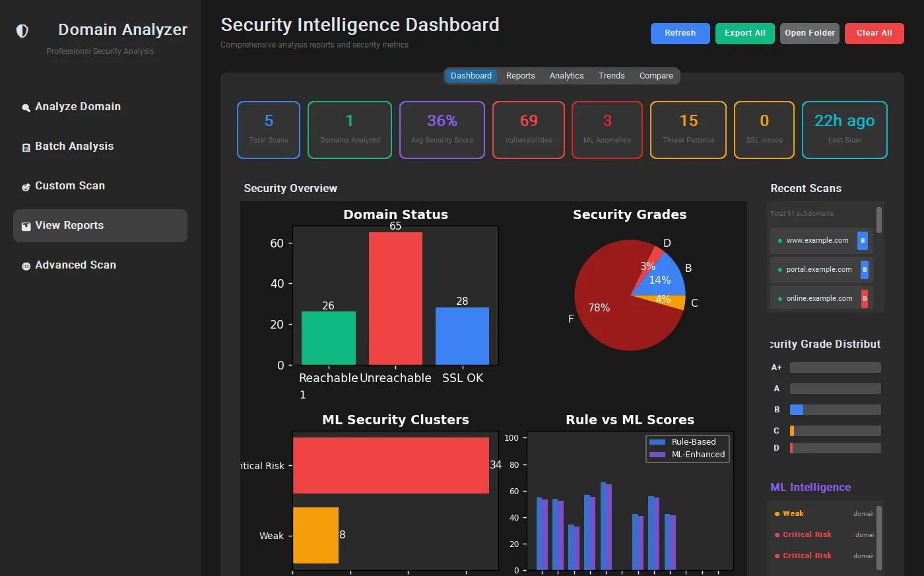Select the Custom Scan sidebar icon
Screen dimensions: 924x576
click(26, 187)
